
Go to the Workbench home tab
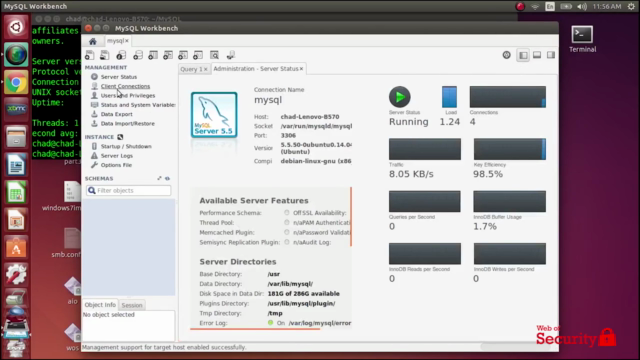(x=93, y=41)
